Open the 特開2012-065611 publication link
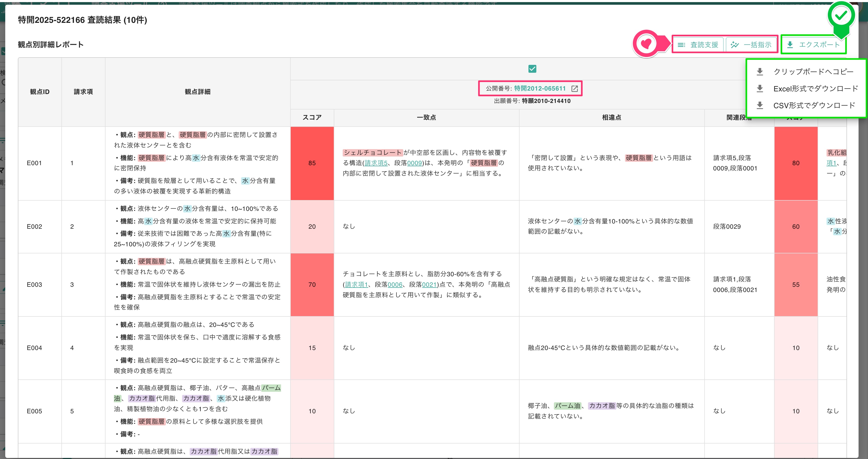This screenshot has width=868, height=459. tap(540, 88)
